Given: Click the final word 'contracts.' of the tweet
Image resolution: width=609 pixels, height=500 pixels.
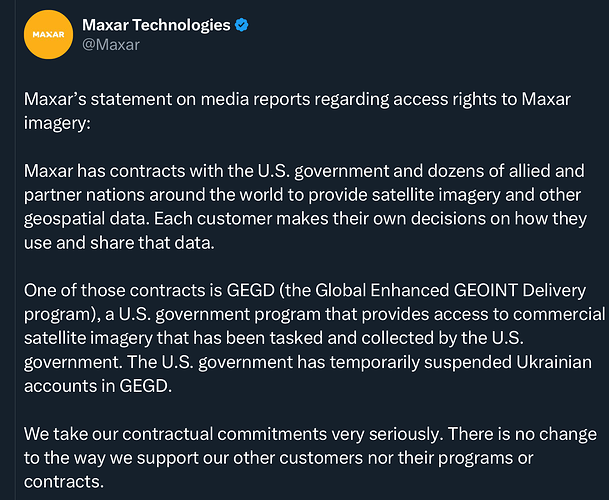Looking at the screenshot, I should pos(64,482).
